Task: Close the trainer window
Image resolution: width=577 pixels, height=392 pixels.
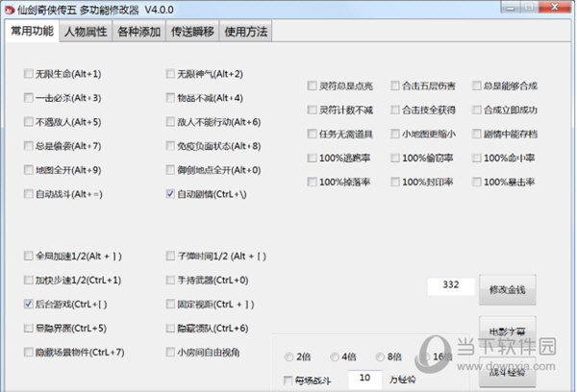Action: click(x=555, y=7)
